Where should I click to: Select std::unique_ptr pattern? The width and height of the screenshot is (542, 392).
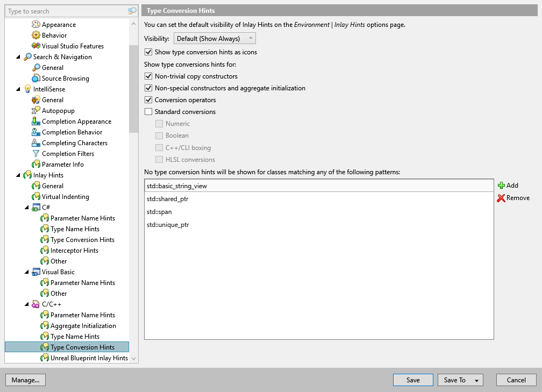(319, 225)
